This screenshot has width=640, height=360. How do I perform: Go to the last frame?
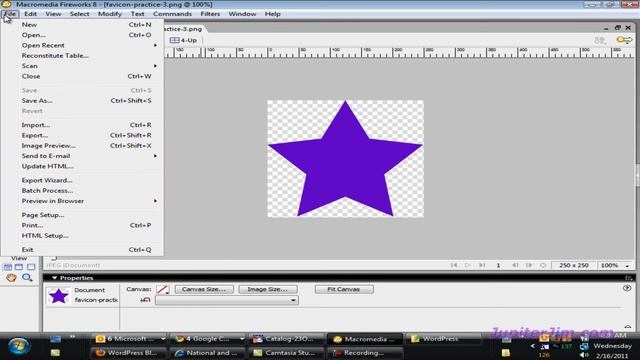(482, 265)
